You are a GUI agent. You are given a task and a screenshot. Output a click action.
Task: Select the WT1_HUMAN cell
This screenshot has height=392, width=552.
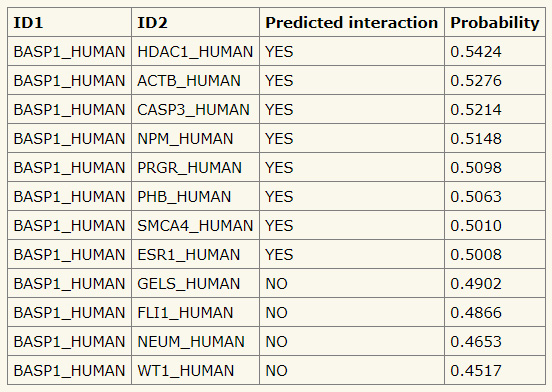195,371
